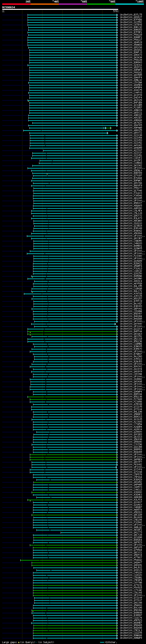Select the UniRef100_B8BTR9 label
Screen dimensions: 146x644
point(131,173)
